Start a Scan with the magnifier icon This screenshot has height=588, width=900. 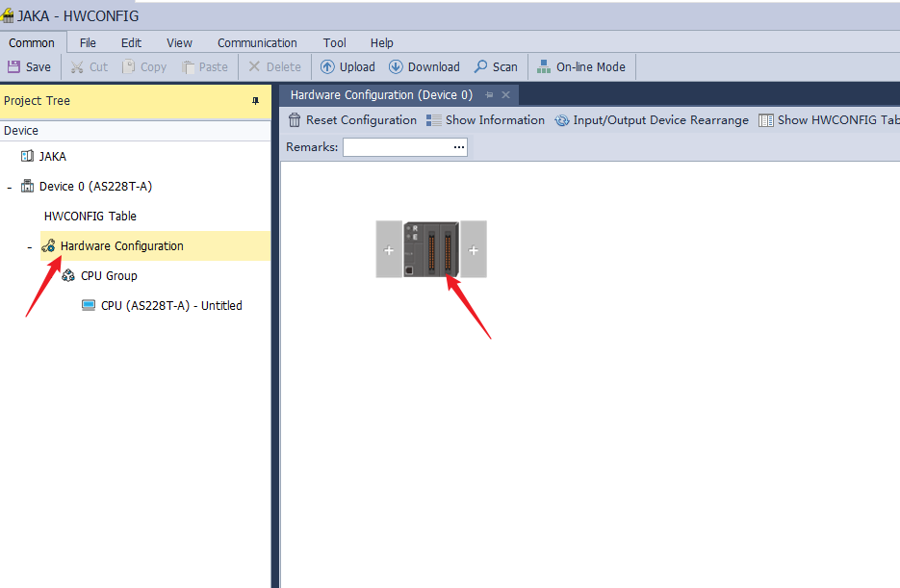pos(480,67)
